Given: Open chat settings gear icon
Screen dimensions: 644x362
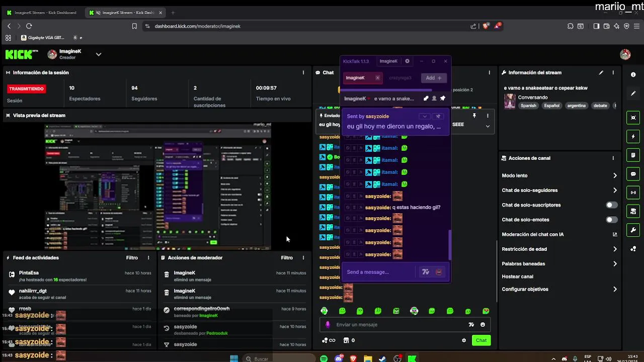Looking at the screenshot, I should click(464, 340).
